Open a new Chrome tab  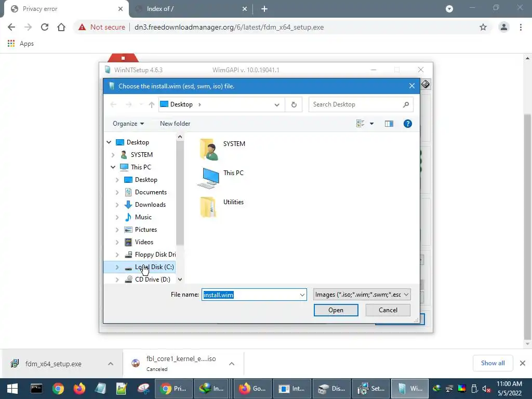pos(264,9)
